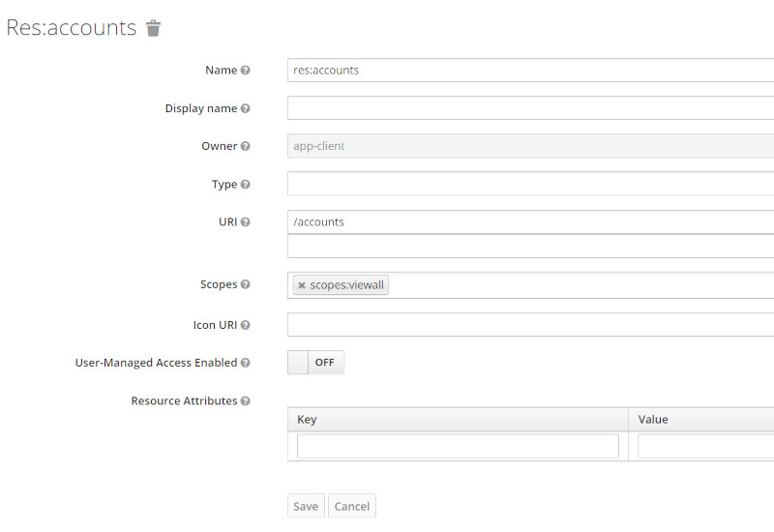The width and height of the screenshot is (774, 532).
Task: Click the Icon URI help icon
Action: pyautogui.click(x=246, y=326)
